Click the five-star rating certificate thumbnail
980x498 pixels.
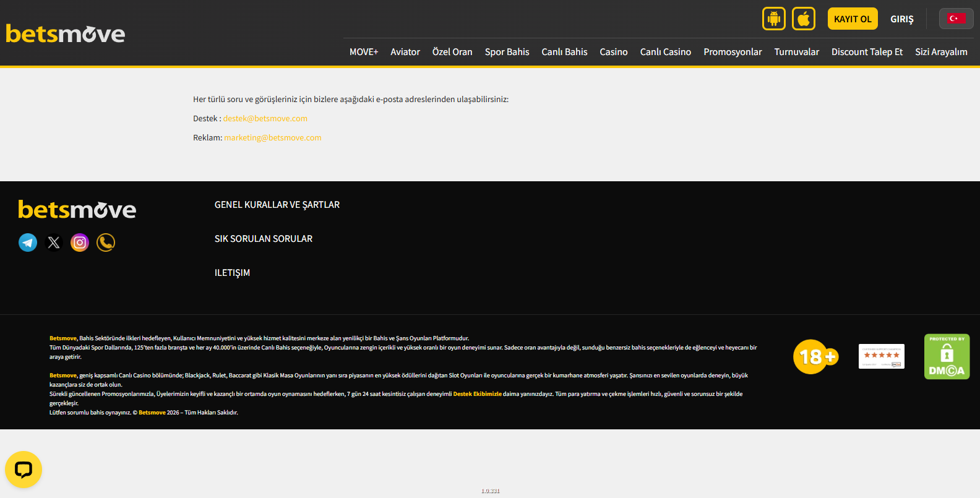click(x=881, y=356)
